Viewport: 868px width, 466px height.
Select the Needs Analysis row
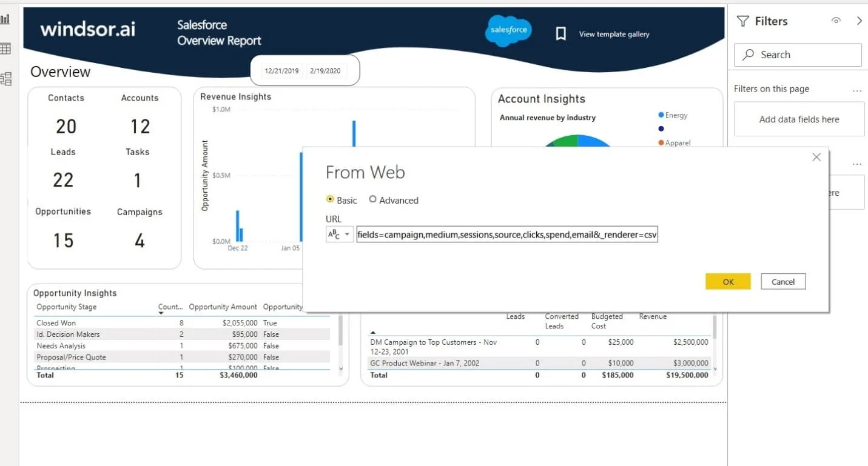(x=183, y=346)
